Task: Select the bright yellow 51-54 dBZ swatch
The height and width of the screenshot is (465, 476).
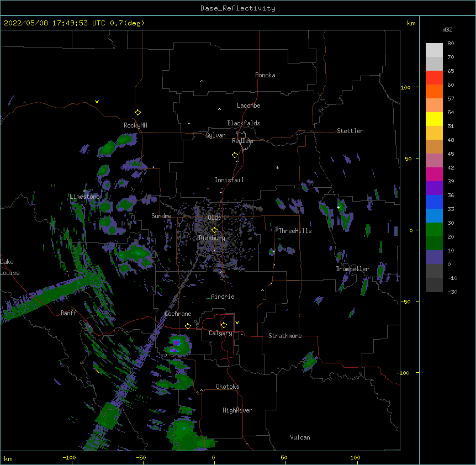Action: point(434,119)
